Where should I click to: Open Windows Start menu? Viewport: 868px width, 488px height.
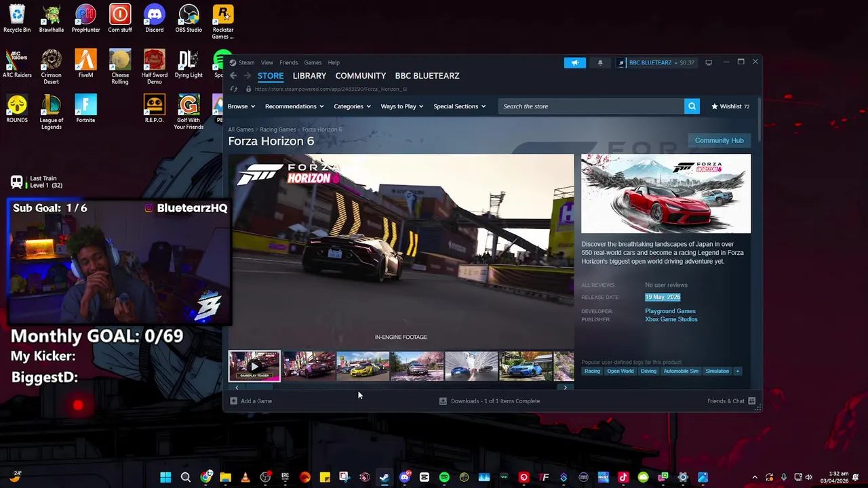(x=165, y=477)
